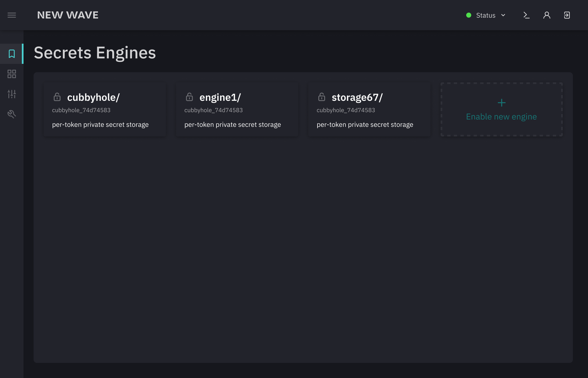Image resolution: width=588 pixels, height=378 pixels.
Task: Click the Status chevron arrow
Action: pyautogui.click(x=503, y=15)
